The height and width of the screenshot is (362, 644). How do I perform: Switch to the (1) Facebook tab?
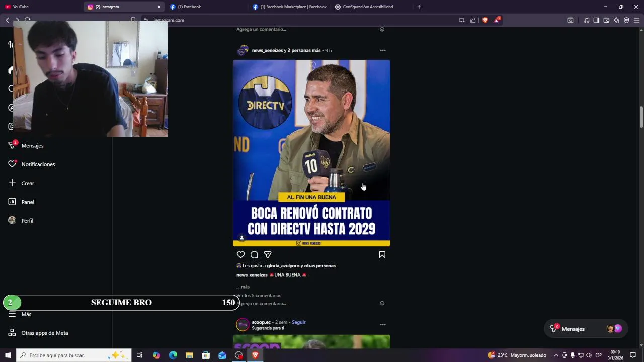[x=206, y=7]
